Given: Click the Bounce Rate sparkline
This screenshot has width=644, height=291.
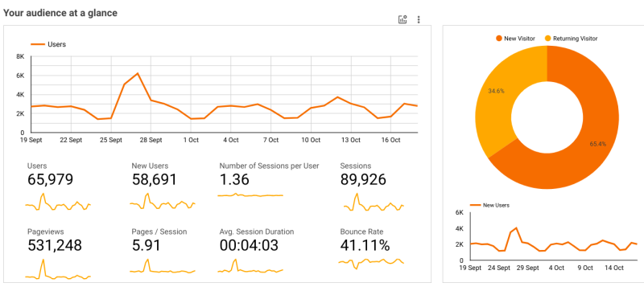Looking at the screenshot, I should point(371,263).
